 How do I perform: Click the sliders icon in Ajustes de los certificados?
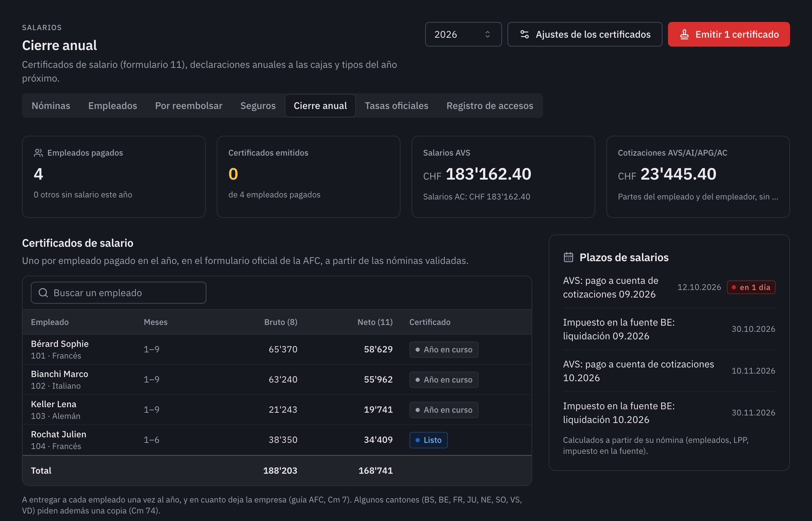(x=524, y=34)
